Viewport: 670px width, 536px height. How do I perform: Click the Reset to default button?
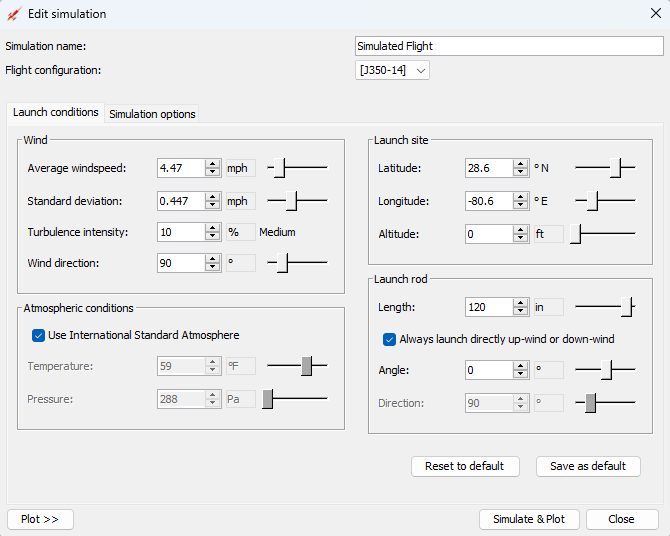[x=465, y=466]
